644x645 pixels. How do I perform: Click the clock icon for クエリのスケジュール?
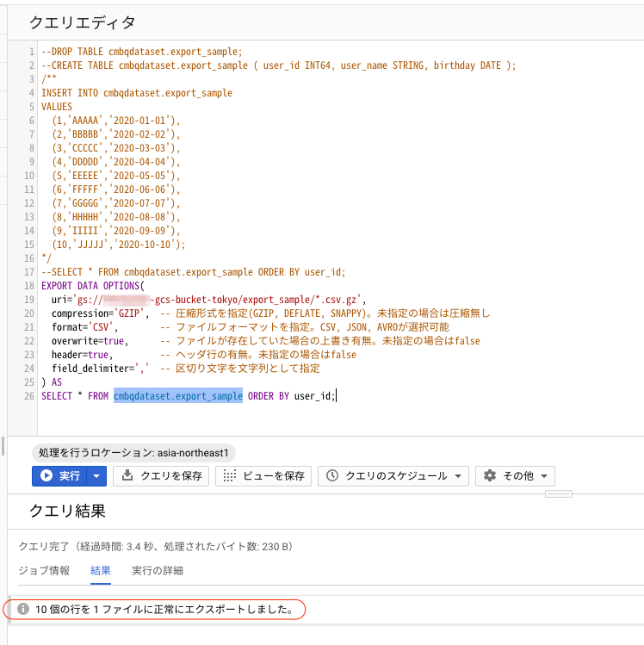click(331, 476)
